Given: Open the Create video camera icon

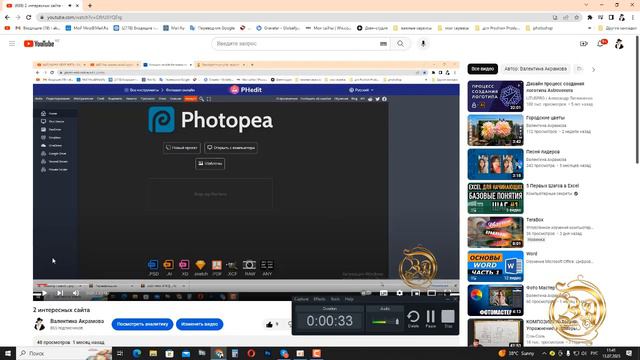Looking at the screenshot, I should pyautogui.click(x=584, y=44).
